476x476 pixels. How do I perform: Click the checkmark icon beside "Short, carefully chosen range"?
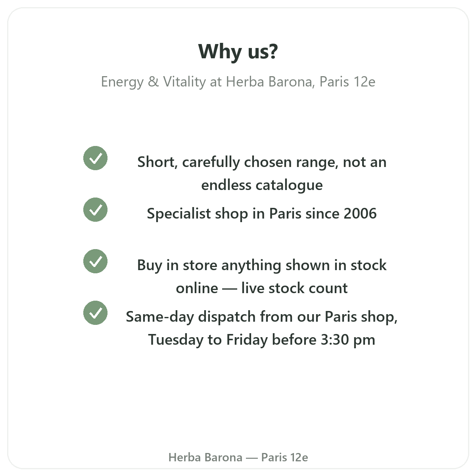95,158
